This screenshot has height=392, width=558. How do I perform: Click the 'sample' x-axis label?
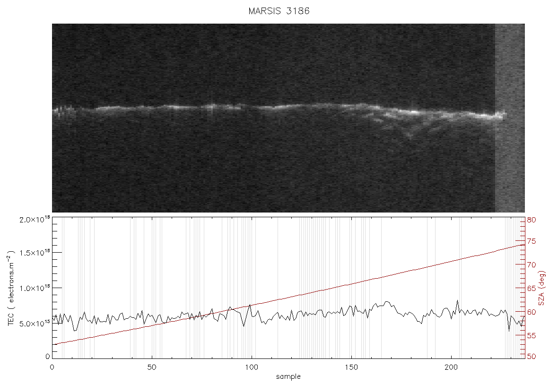pos(288,376)
